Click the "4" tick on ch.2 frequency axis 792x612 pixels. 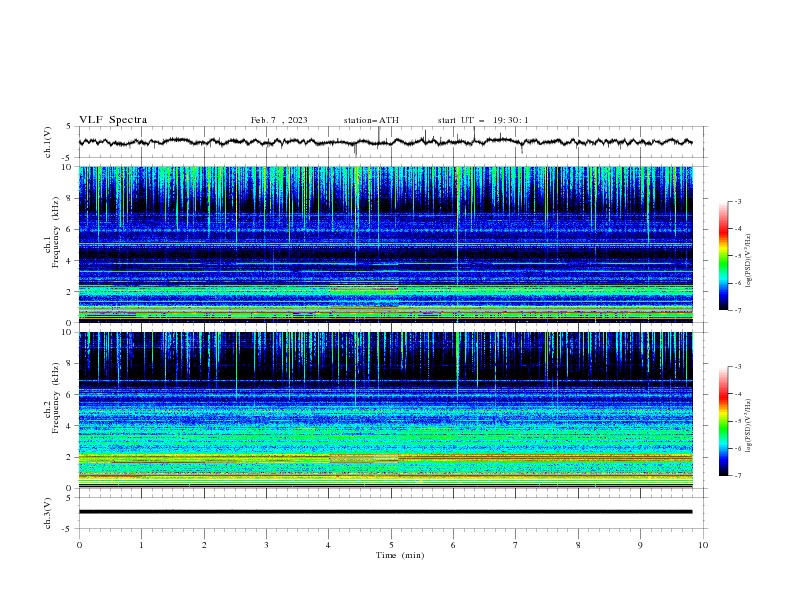(x=69, y=426)
